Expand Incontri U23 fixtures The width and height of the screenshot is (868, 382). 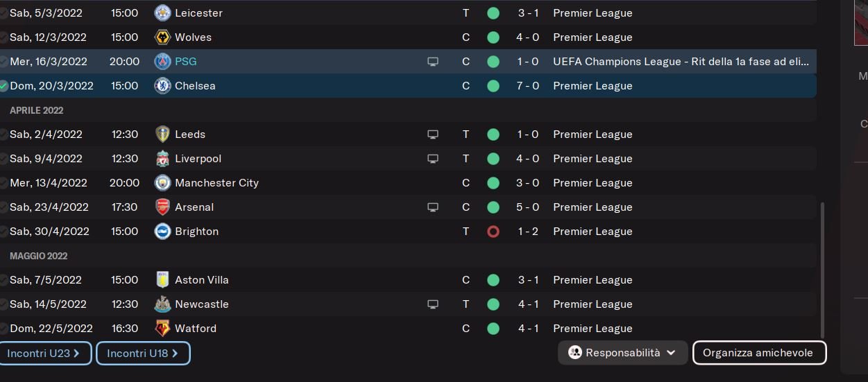pyautogui.click(x=44, y=354)
